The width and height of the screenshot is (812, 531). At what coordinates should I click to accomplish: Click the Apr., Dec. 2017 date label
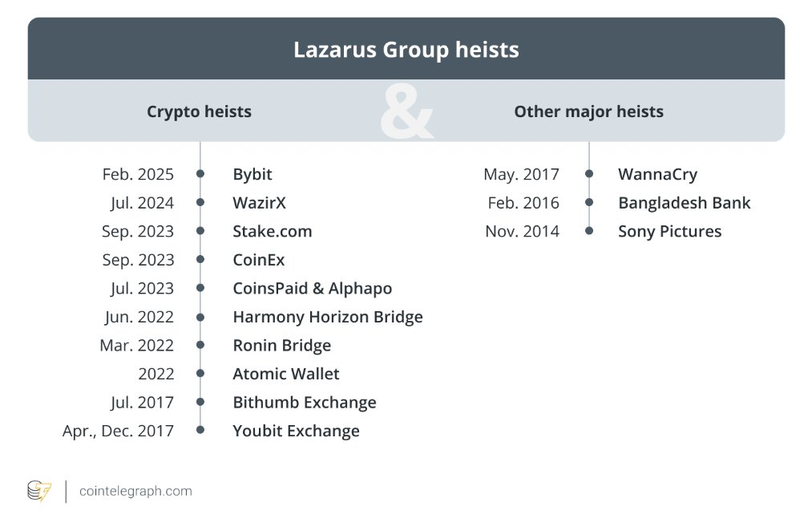[118, 431]
